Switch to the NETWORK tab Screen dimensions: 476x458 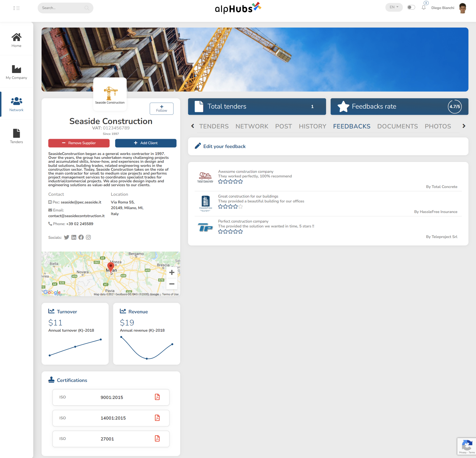[x=252, y=126]
